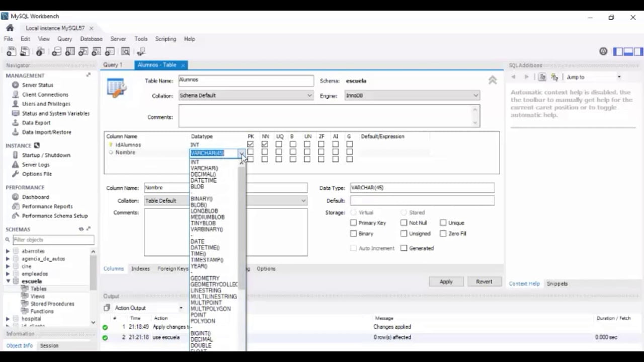The height and width of the screenshot is (362, 644).
Task: Enable the Zero Fill checkbox
Action: [443, 234]
